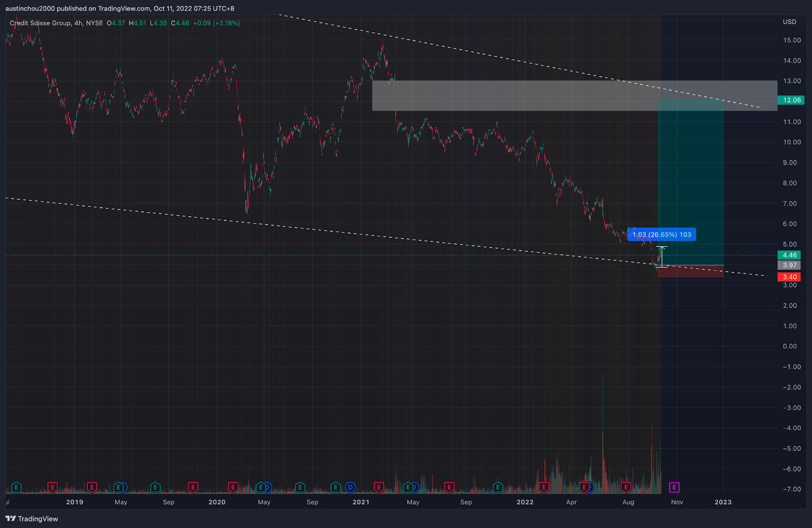Open the red earnings marker near Aug 2022
Viewport: 812px width, 528px height.
coord(626,487)
